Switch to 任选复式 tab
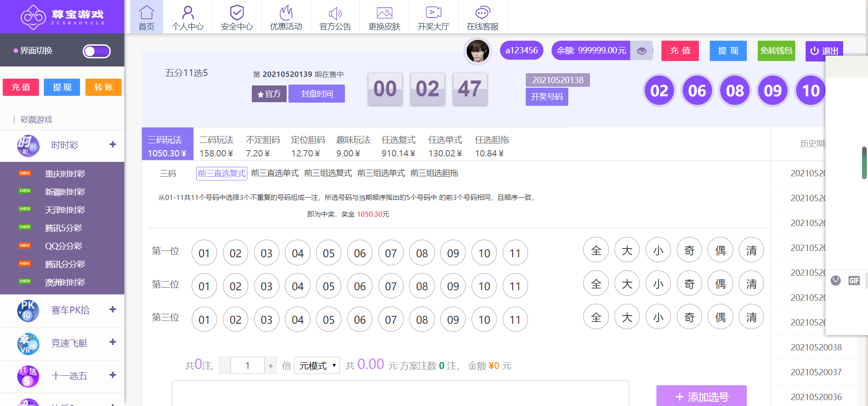Viewport: 868px width, 406px height. point(399,146)
